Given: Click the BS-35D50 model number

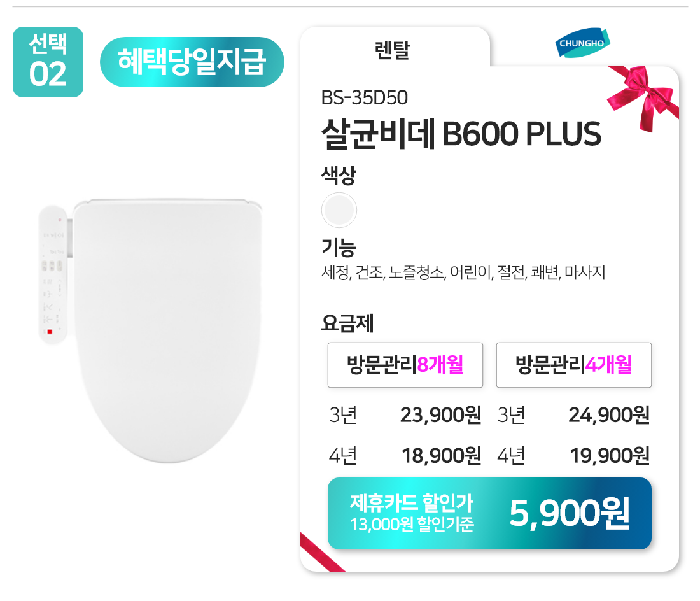Looking at the screenshot, I should (x=364, y=97).
